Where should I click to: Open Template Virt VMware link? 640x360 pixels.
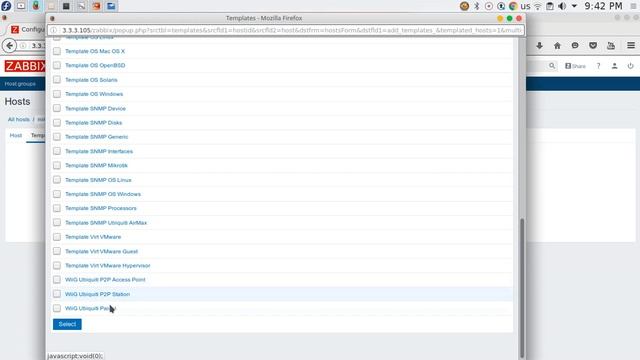pyautogui.click(x=93, y=237)
